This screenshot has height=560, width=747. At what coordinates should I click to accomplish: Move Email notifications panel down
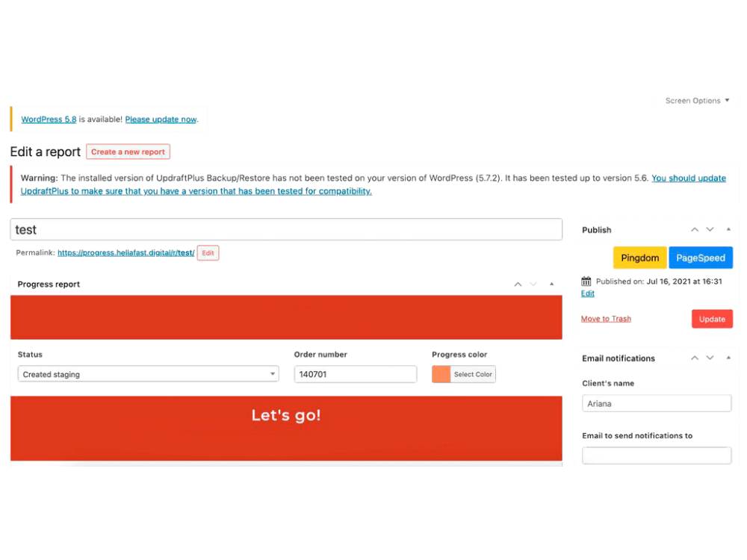(710, 358)
